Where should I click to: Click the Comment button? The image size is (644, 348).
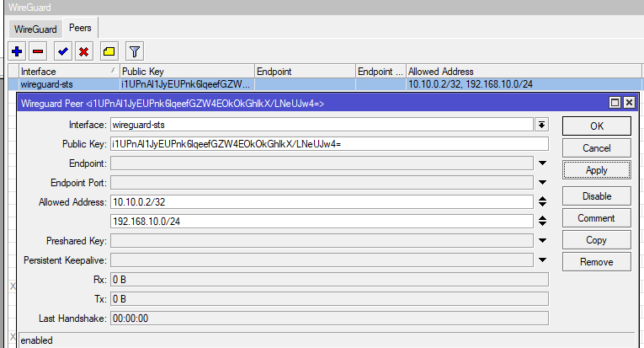click(x=596, y=218)
